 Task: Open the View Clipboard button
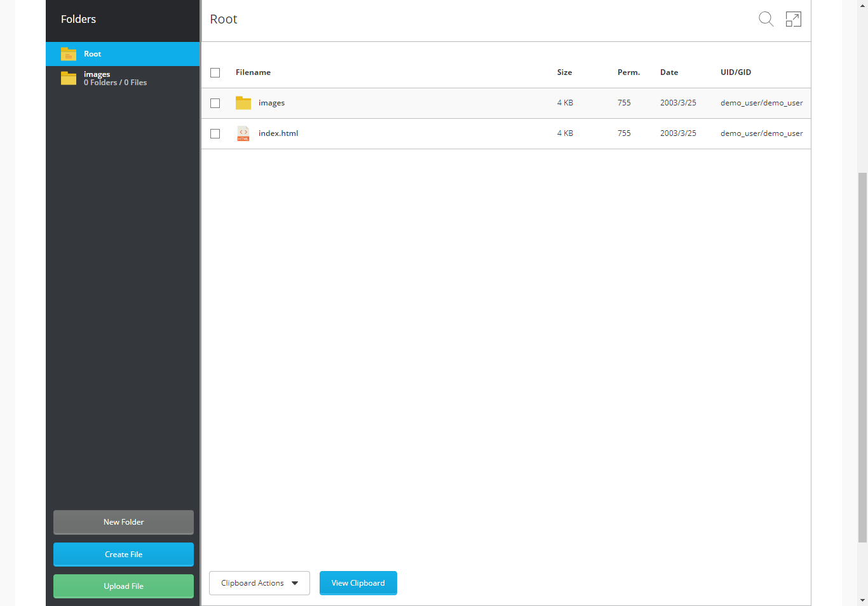[x=358, y=583]
